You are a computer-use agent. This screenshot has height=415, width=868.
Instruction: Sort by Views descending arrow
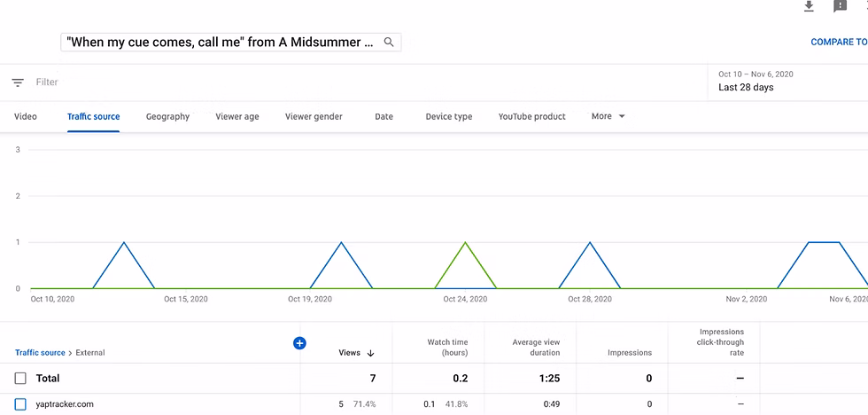tap(370, 353)
